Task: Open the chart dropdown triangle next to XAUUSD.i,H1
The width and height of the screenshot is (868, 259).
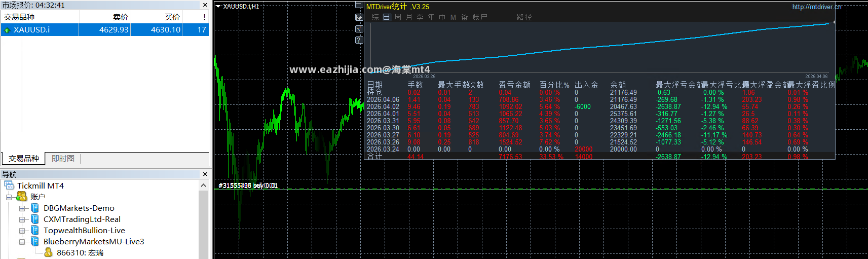Action: click(218, 7)
